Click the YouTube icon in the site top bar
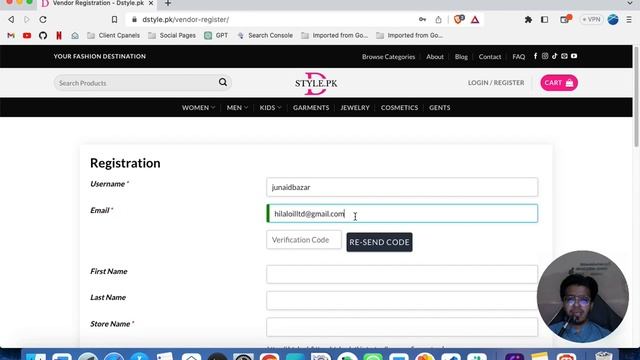 (x=574, y=56)
